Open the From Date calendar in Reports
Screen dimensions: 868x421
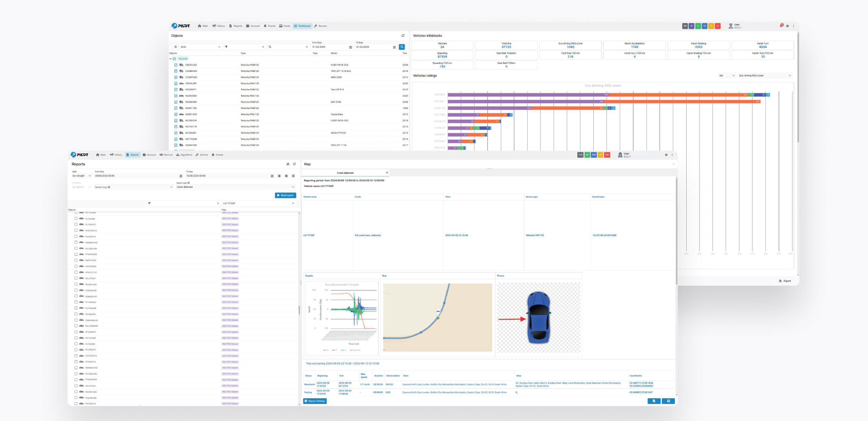[x=181, y=176]
